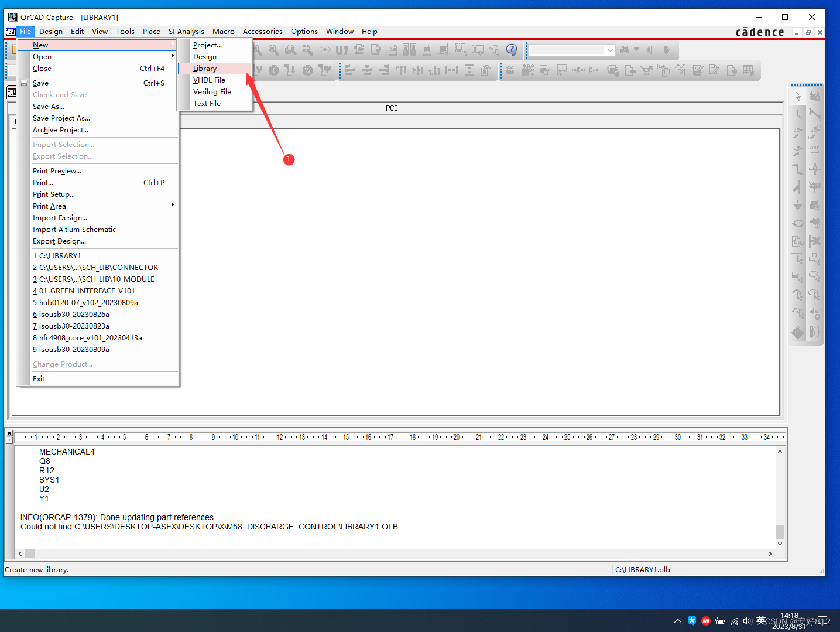Screen dimensions: 840x632
Task: Select the pointer arrow tool
Action: [x=798, y=96]
